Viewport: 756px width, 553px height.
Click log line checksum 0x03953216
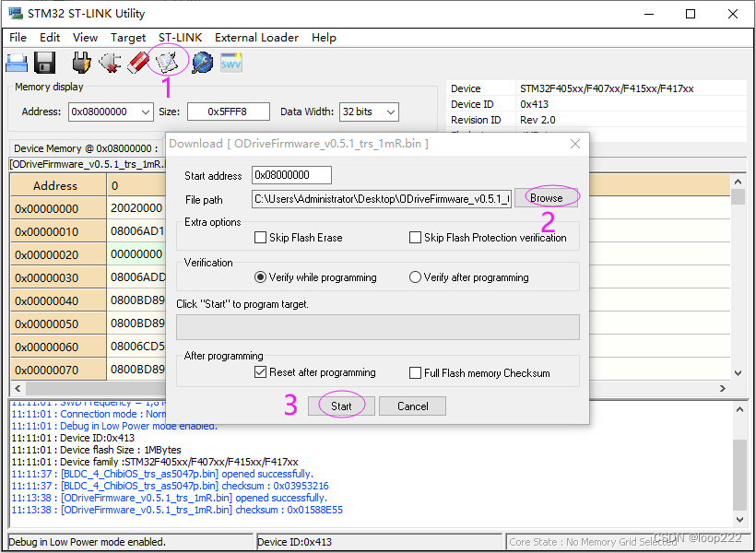coord(171,486)
